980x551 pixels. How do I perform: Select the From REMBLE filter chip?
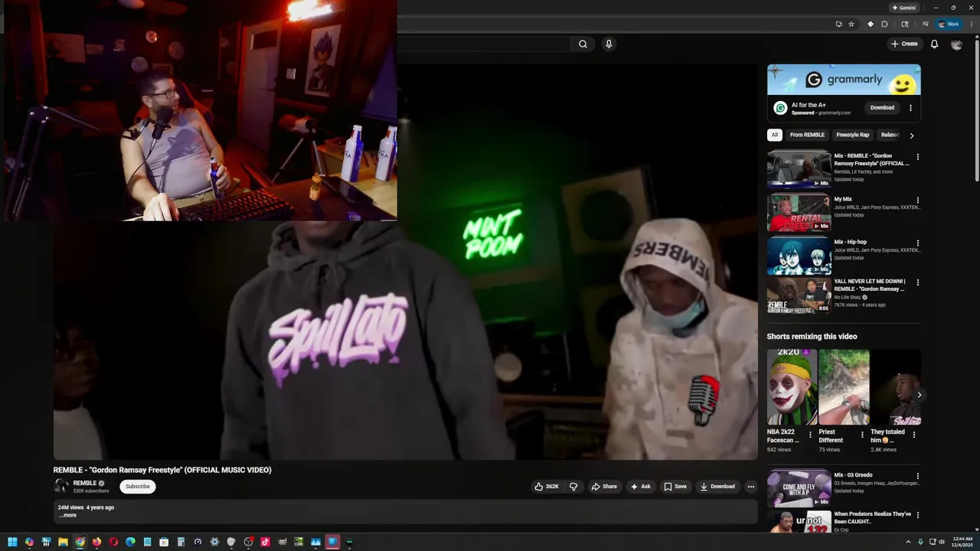pos(807,135)
